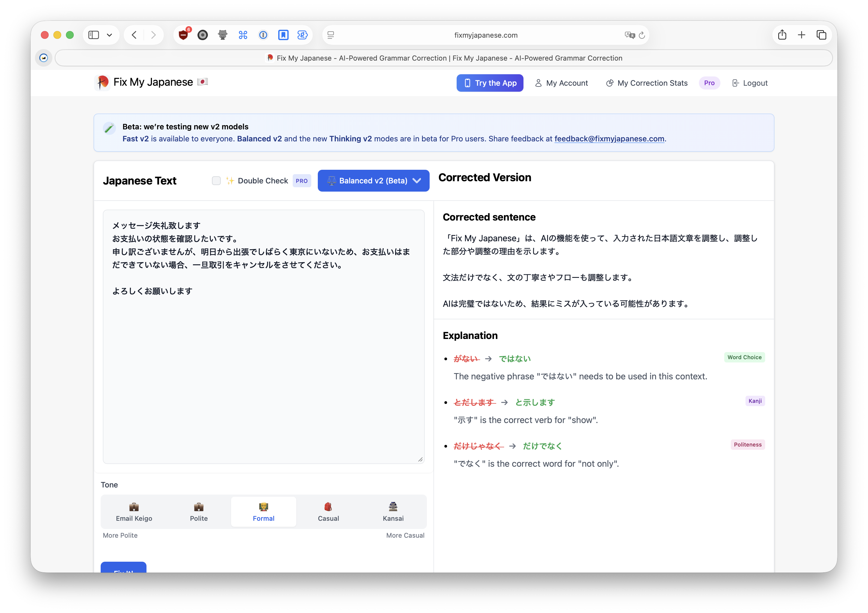Screen dimensions: 868x613
Task: Open the feedback@fixmyjapanese.com email link
Action: click(x=609, y=139)
